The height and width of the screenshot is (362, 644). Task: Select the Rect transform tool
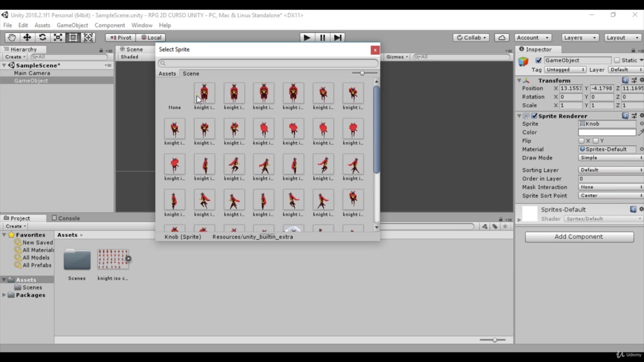(73, 38)
